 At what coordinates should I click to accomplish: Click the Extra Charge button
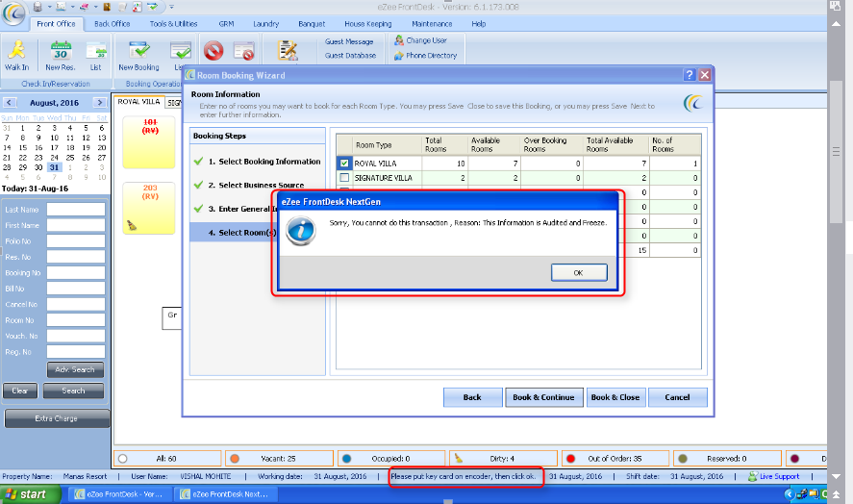click(57, 418)
